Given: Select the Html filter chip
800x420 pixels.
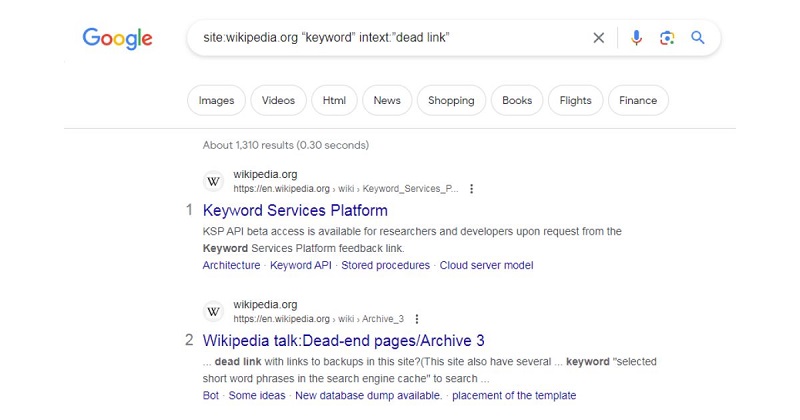Looking at the screenshot, I should [334, 101].
